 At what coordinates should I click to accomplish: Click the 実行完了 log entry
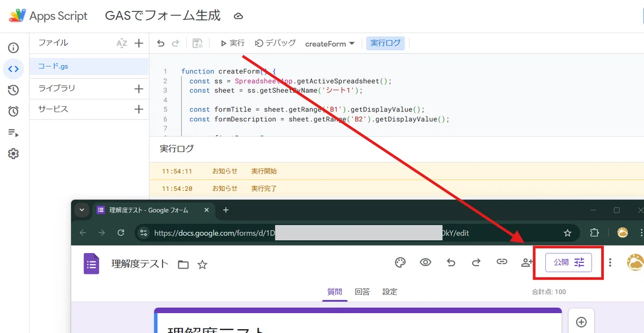pyautogui.click(x=264, y=189)
